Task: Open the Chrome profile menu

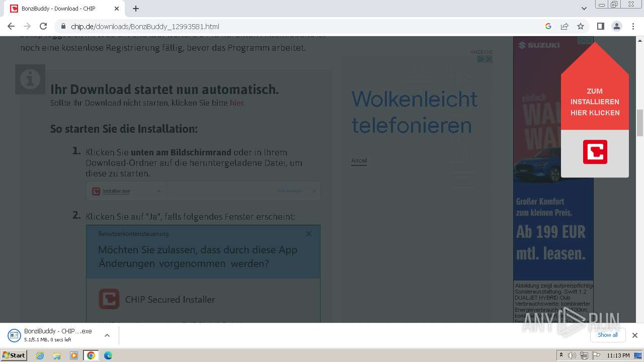Action: click(617, 26)
